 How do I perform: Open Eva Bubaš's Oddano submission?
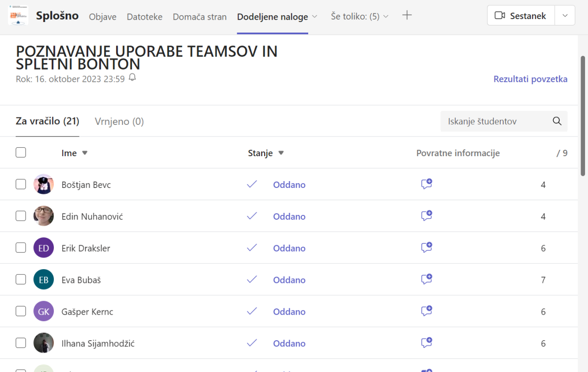(289, 280)
